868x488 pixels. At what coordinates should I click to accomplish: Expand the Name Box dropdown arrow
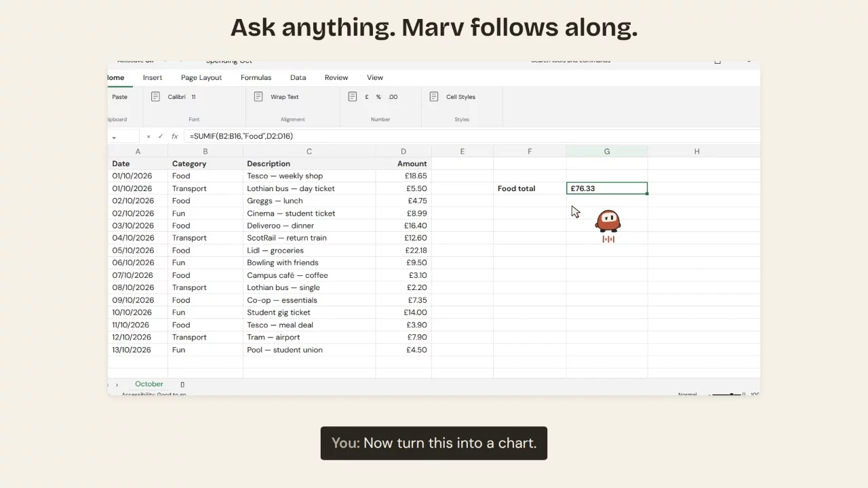(114, 137)
